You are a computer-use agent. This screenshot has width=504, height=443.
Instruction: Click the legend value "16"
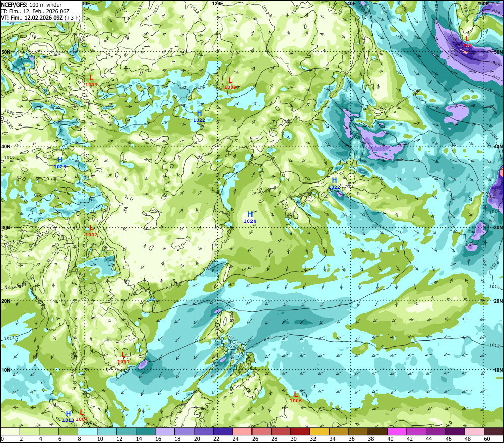point(158,439)
